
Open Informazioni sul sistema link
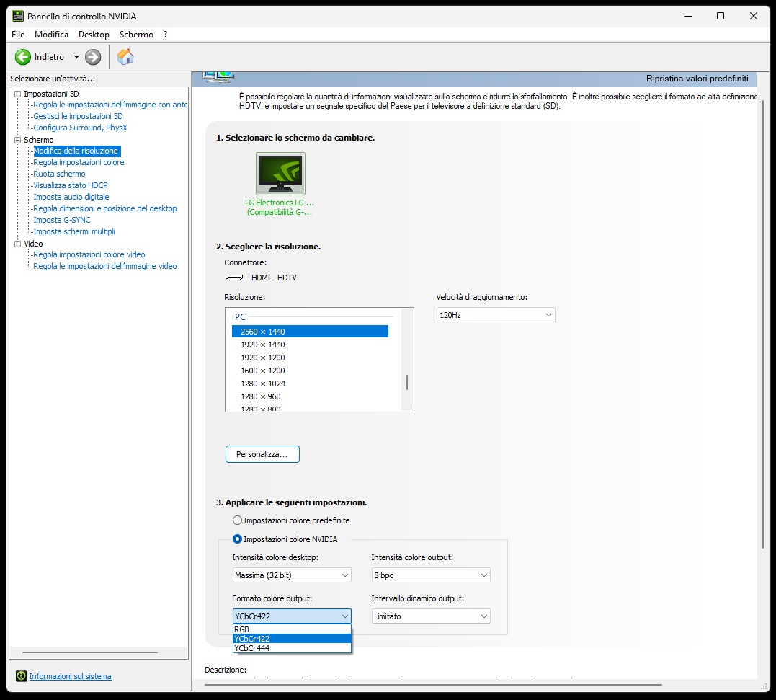tap(71, 676)
